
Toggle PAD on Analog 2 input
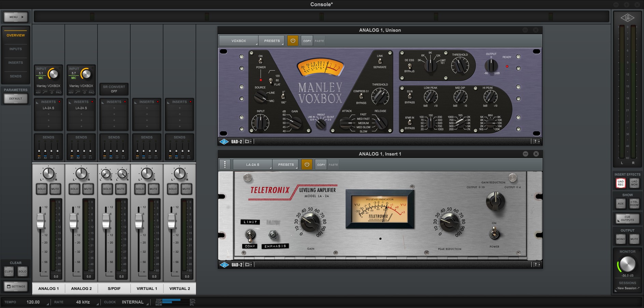click(x=92, y=92)
